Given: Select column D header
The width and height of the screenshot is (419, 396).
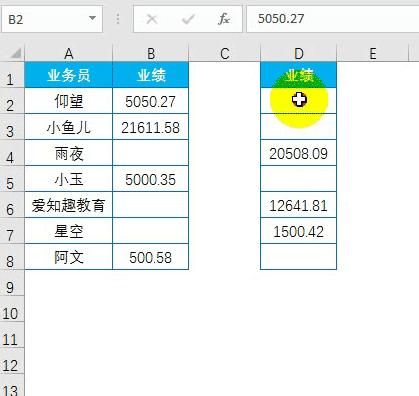Looking at the screenshot, I should 299,53.
